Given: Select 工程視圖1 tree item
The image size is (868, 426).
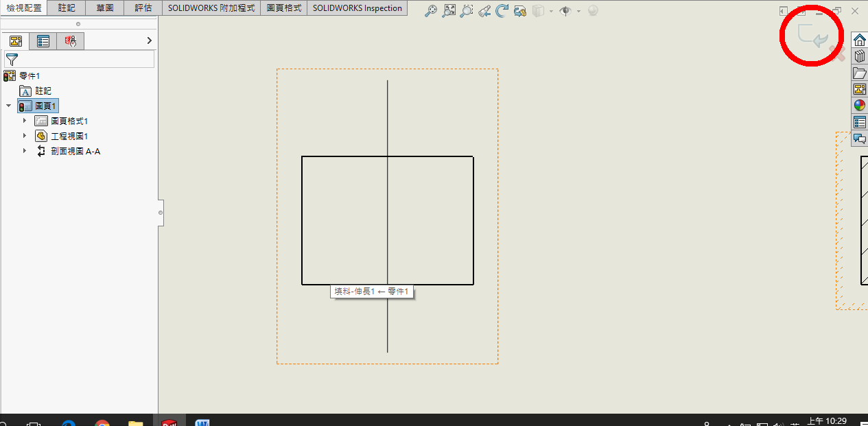Looking at the screenshot, I should click(x=62, y=136).
